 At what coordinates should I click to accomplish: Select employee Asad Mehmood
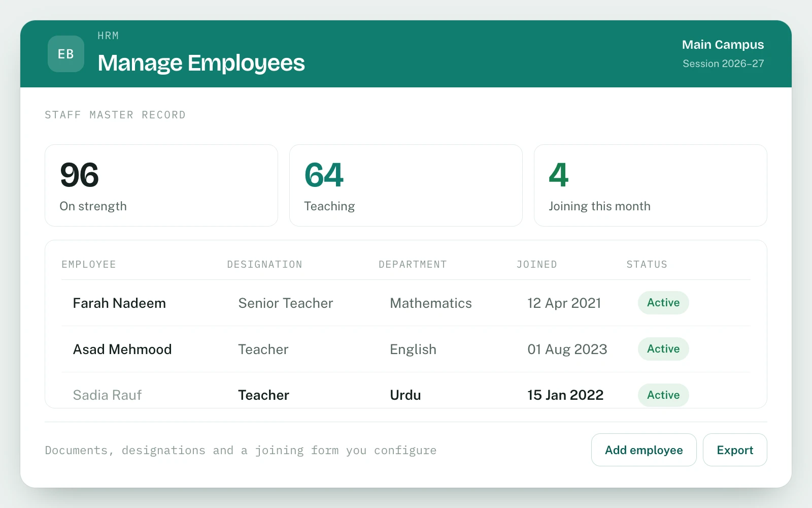[x=122, y=350]
